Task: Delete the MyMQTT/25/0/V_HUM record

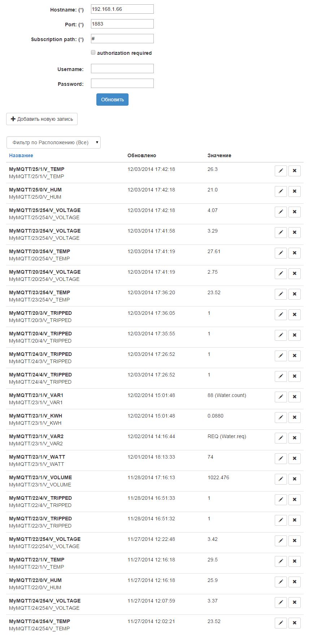Action: click(x=294, y=191)
